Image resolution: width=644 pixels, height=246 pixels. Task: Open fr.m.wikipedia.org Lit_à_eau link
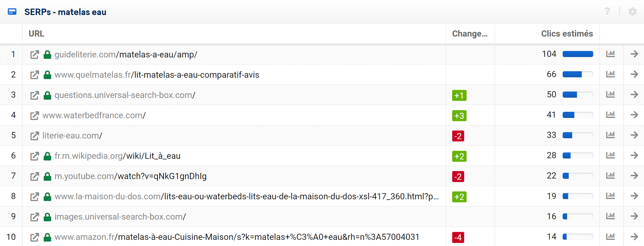117,156
